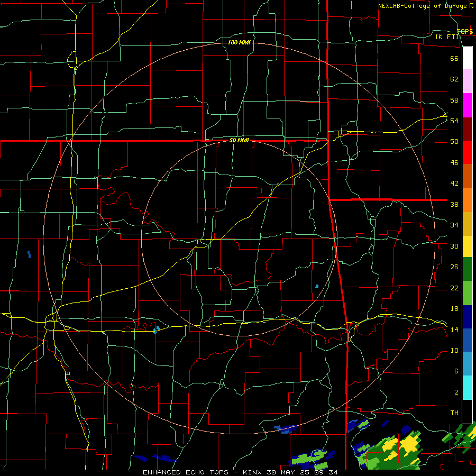The height and width of the screenshot is (476, 476).
Task: Click the 26 legend value
Action: point(454,267)
